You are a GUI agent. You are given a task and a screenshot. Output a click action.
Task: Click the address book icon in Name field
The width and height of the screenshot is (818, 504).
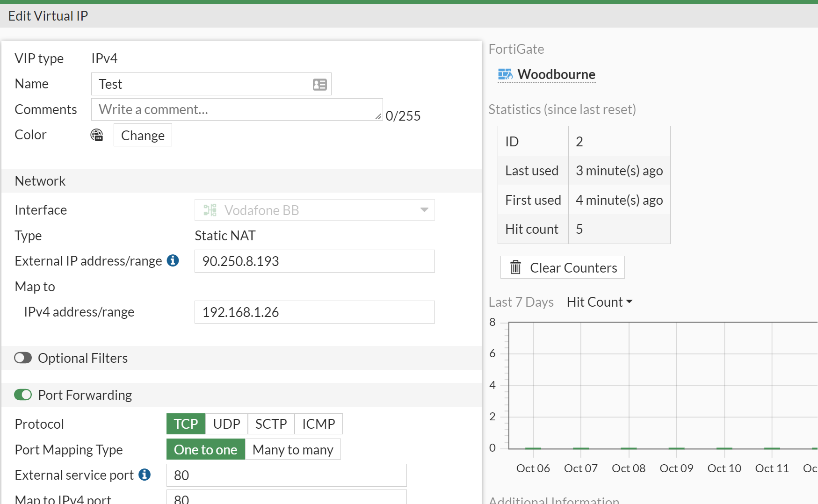[320, 85]
